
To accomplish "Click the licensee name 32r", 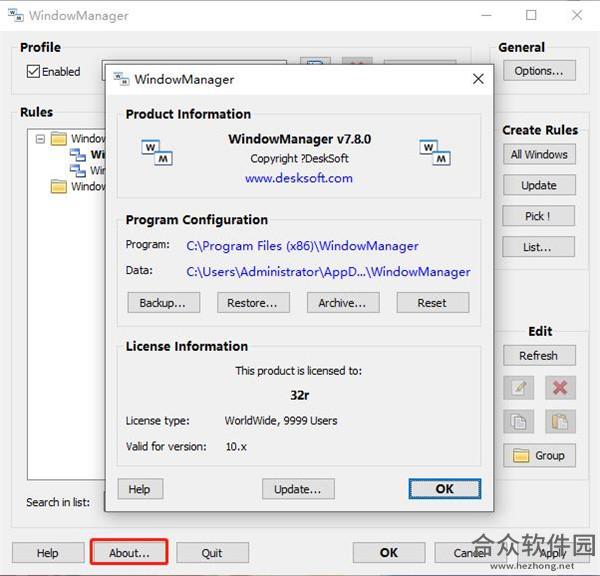I will pyautogui.click(x=300, y=395).
